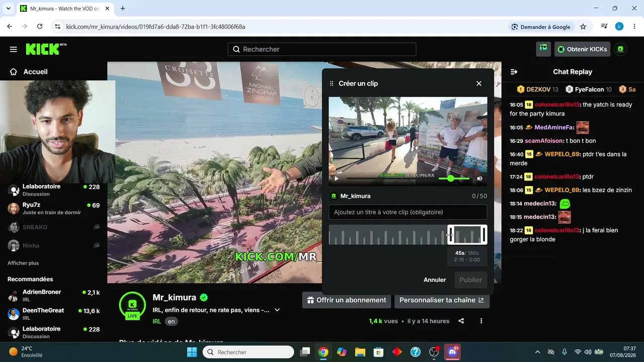Mute the clip preview audio
This screenshot has width=644, height=362.
[x=480, y=178]
